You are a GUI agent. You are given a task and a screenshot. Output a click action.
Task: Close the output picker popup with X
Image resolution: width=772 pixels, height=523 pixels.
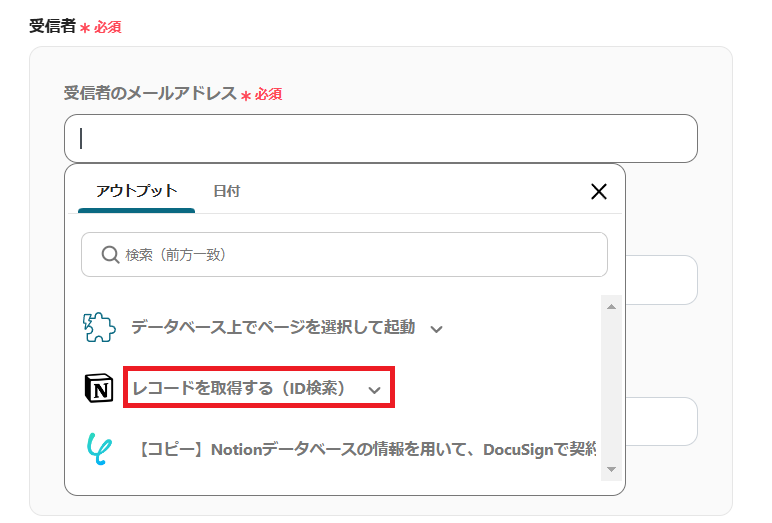[x=599, y=191]
